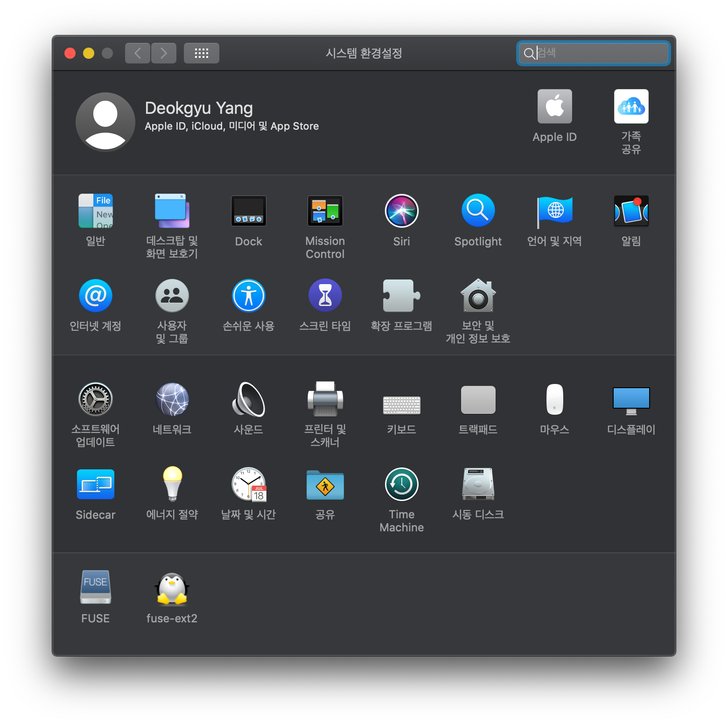The width and height of the screenshot is (728, 725).
Task: Open the 사운드 (Sound) preferences
Action: click(x=249, y=399)
